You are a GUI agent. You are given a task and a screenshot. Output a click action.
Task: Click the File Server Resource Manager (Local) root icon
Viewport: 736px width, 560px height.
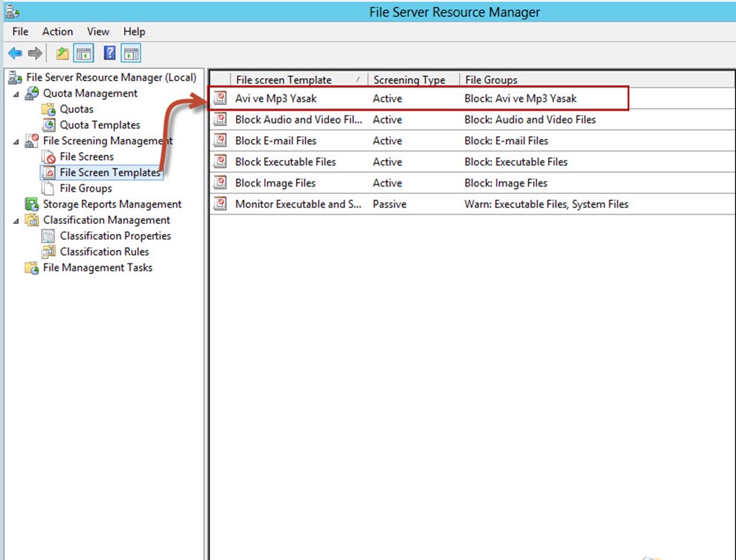15,77
